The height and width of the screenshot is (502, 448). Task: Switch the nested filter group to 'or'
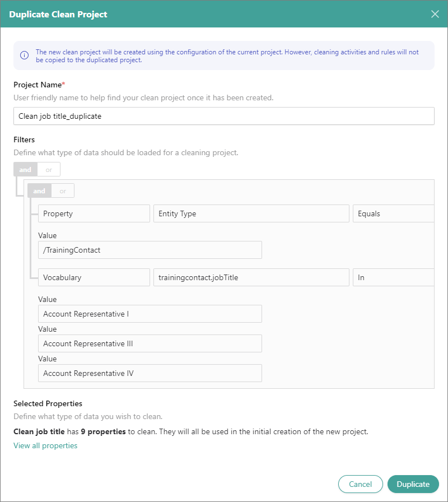[x=63, y=191]
